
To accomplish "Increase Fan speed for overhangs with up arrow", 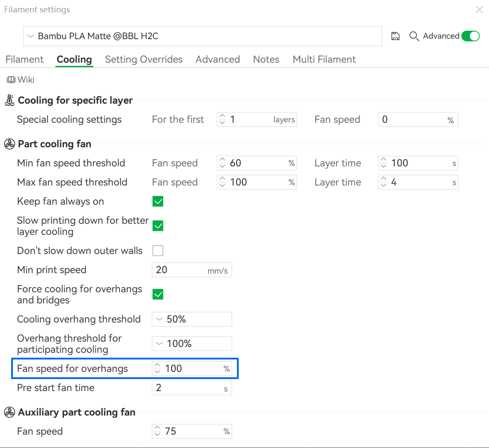I will tap(157, 365).
